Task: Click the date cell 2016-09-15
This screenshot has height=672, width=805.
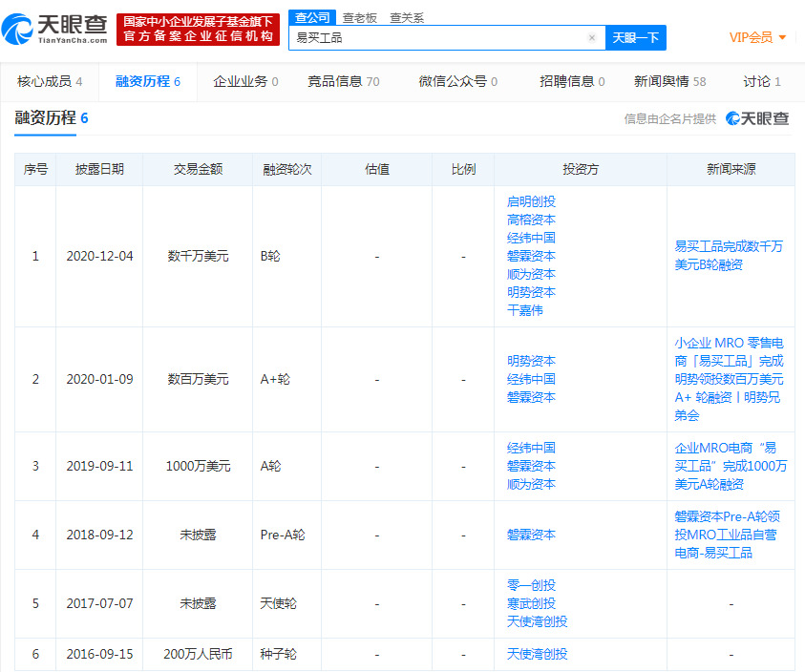Action: pyautogui.click(x=99, y=654)
